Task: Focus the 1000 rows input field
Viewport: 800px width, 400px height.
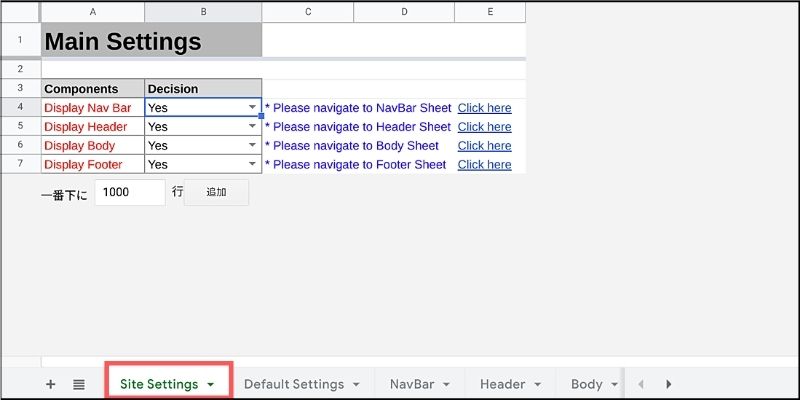Action: [130, 192]
